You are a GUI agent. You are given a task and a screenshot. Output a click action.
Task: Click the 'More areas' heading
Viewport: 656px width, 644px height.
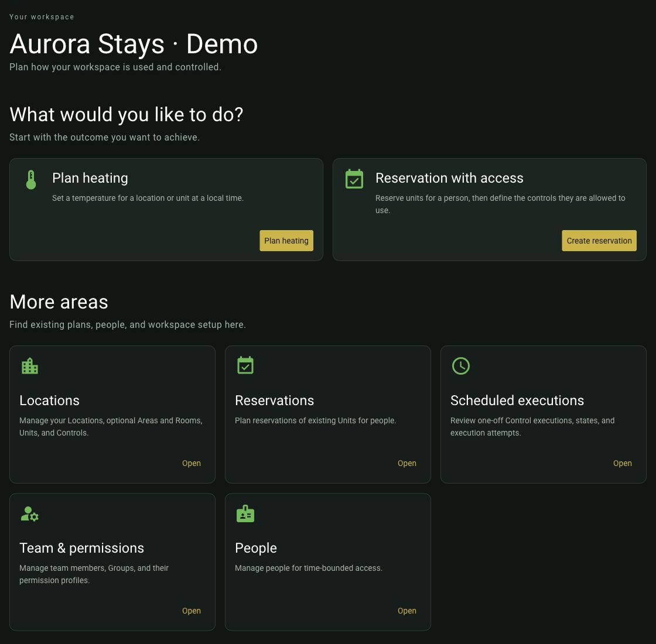pyautogui.click(x=59, y=302)
